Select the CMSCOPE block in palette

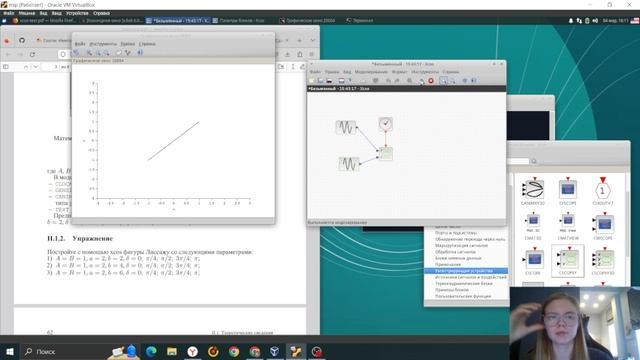(x=603, y=226)
